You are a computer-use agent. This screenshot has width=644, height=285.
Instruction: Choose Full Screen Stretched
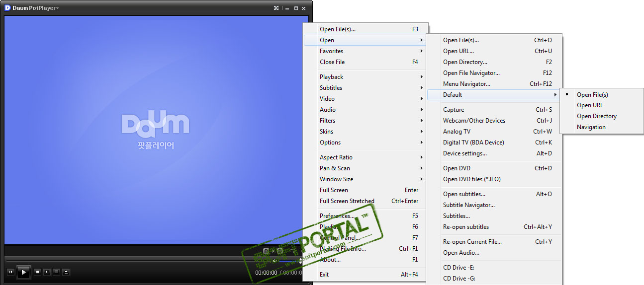coord(366,201)
